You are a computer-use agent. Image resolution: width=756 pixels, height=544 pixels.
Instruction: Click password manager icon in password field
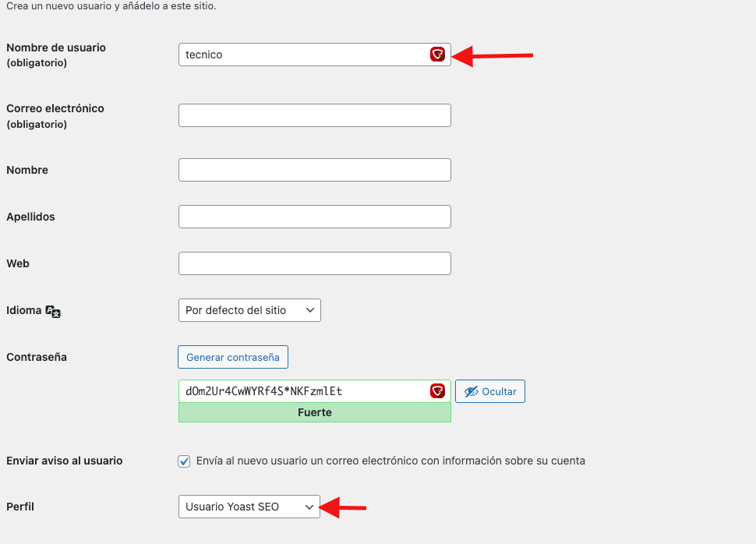[437, 391]
